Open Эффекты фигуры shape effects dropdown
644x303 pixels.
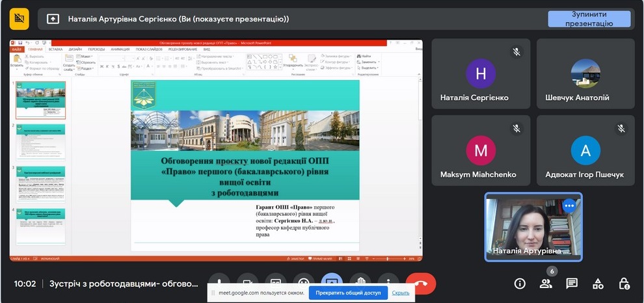click(336, 68)
